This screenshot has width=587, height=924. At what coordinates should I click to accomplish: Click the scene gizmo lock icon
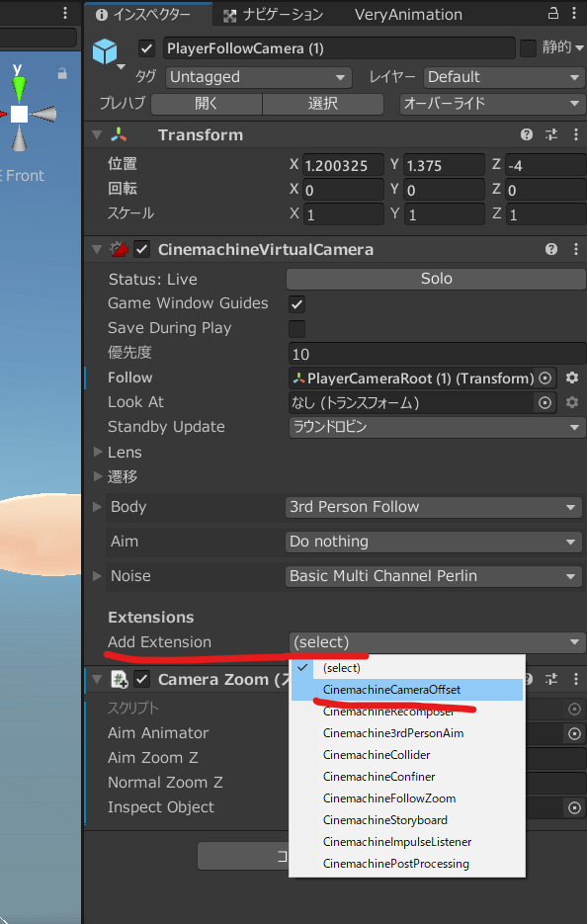(62, 74)
